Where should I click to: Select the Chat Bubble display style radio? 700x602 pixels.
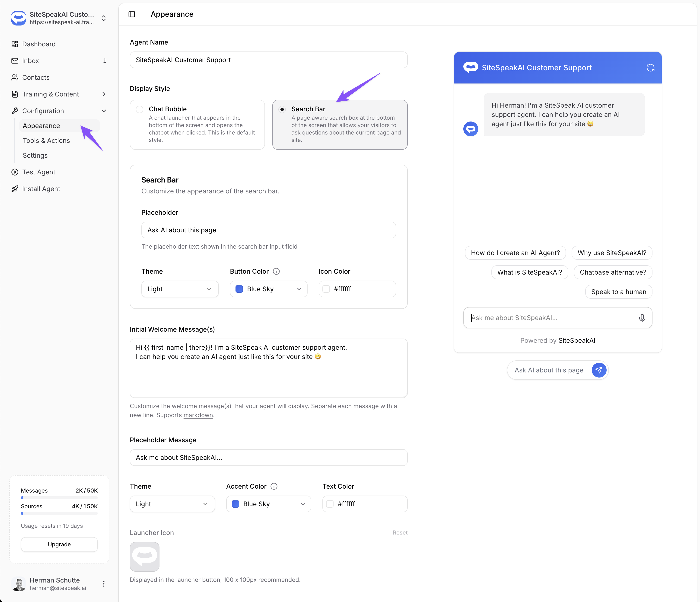tap(140, 109)
